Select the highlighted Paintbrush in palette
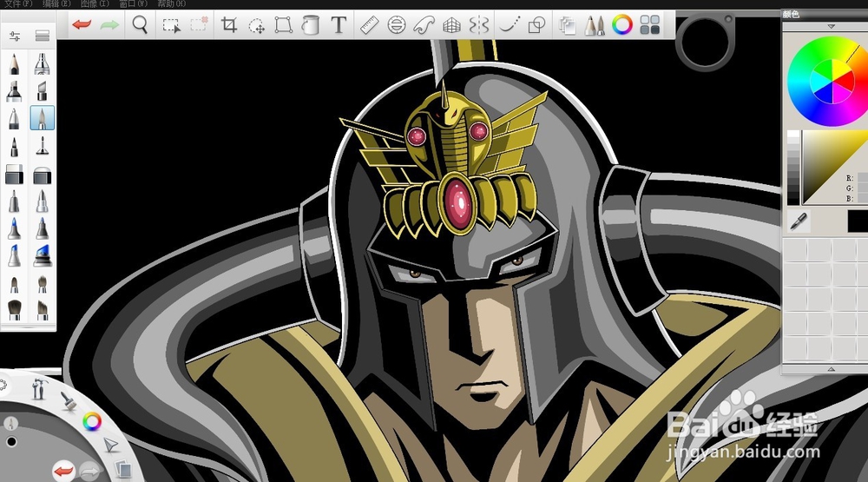The height and width of the screenshot is (482, 868). tap(42, 118)
